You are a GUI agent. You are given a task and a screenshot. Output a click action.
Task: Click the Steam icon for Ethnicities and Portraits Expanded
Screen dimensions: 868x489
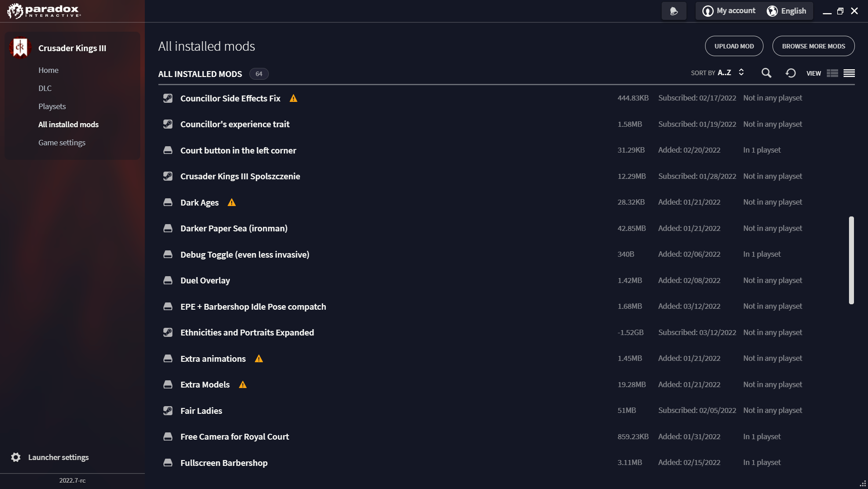tap(168, 332)
